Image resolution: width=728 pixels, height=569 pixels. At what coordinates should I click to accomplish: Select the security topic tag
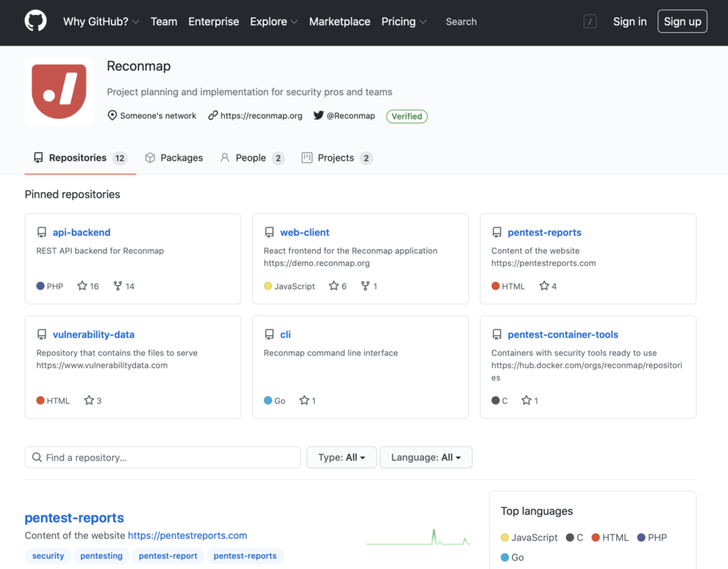tap(48, 555)
